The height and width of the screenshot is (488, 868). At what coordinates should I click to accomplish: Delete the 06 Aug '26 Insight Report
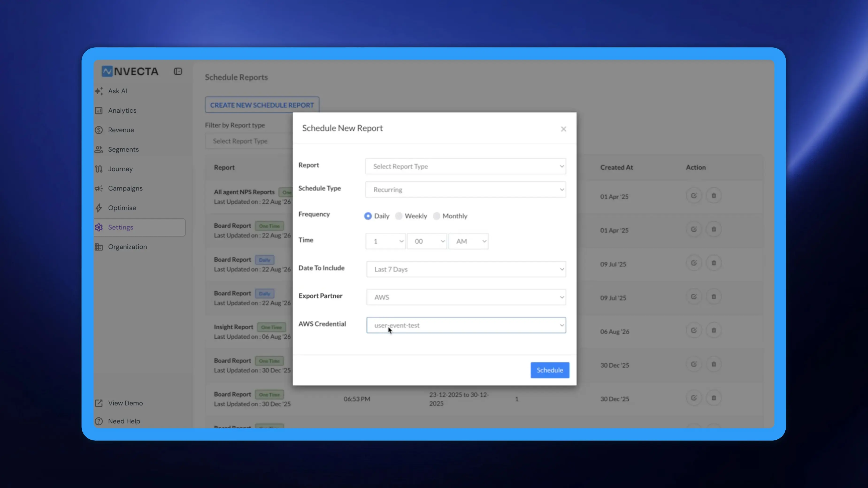pos(714,330)
